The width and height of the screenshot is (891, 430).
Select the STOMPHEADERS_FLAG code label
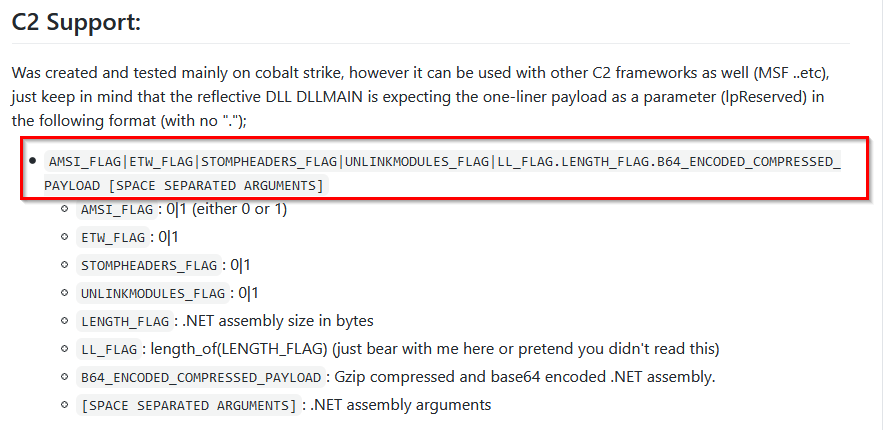pos(149,265)
